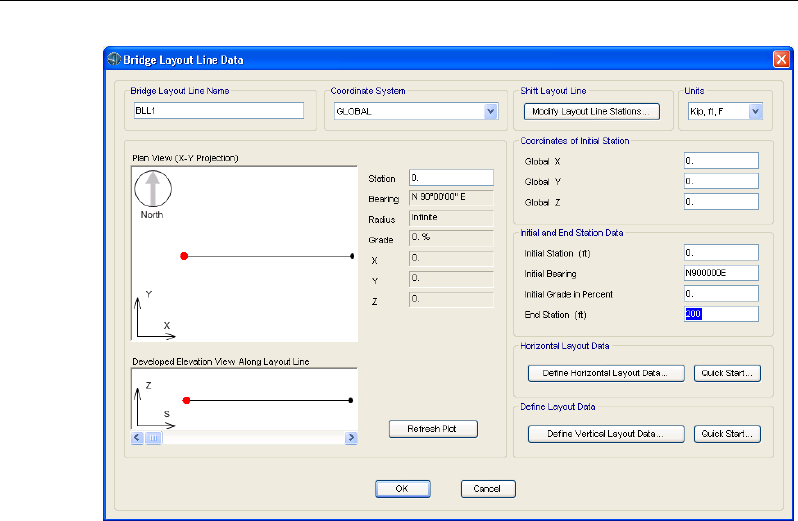This screenshot has height=521, width=798.
Task: Click the End Station input field
Action: 720,314
